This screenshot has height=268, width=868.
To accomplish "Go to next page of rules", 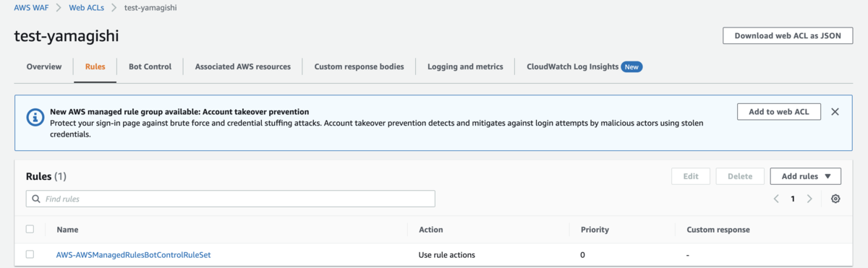I will (x=809, y=199).
